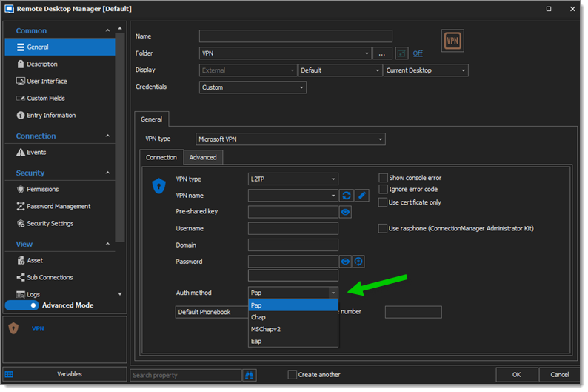
Task: Click the shield lock icon in Connection tab
Action: tap(159, 186)
